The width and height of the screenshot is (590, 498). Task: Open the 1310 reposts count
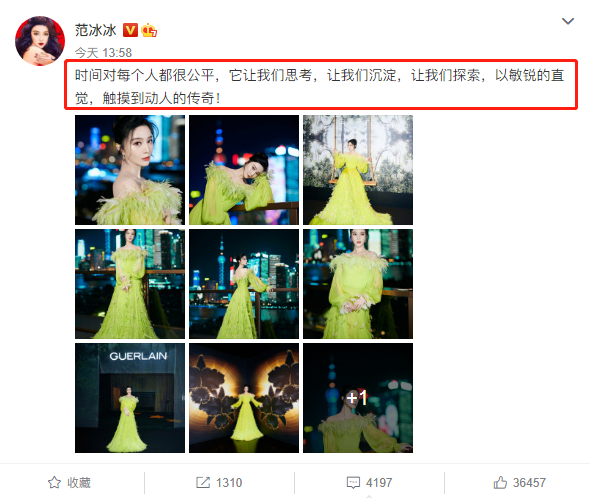(x=229, y=483)
